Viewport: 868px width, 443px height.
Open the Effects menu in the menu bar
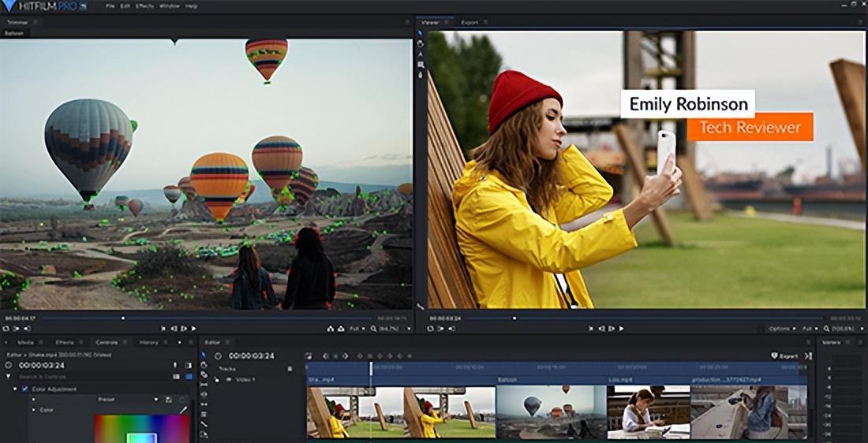[144, 6]
